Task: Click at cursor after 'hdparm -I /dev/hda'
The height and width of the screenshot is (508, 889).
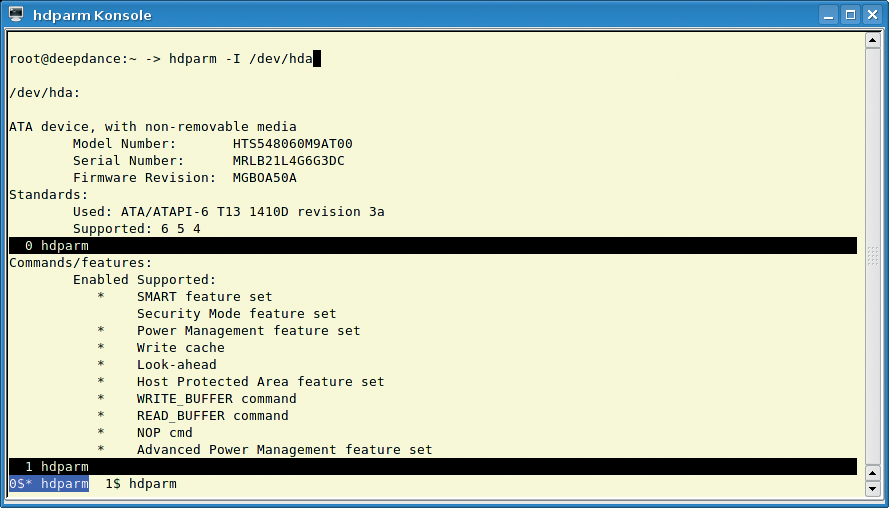Action: [x=317, y=58]
